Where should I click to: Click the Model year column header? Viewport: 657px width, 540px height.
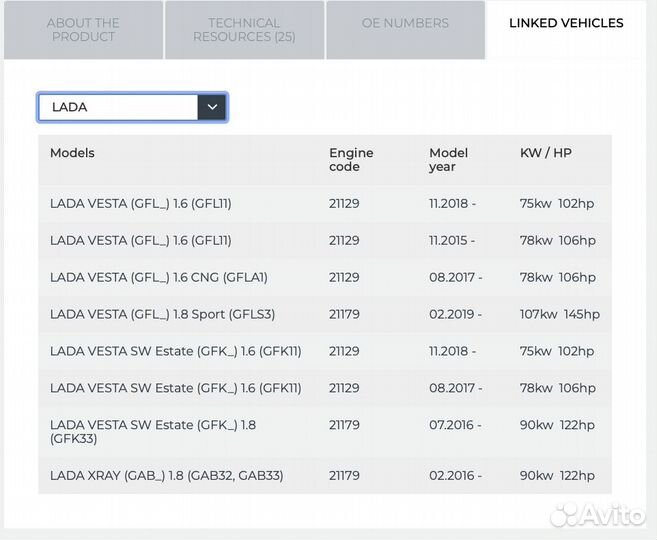tap(448, 160)
